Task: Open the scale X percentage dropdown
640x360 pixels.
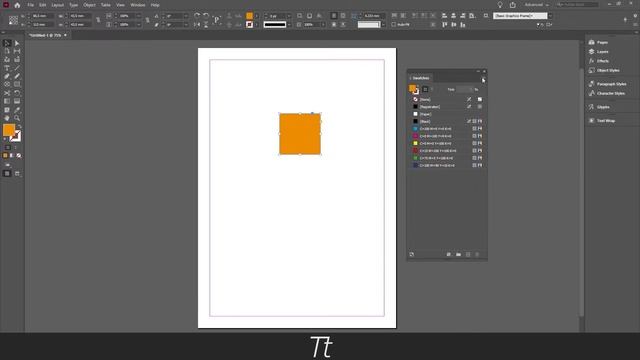Action: point(138,16)
